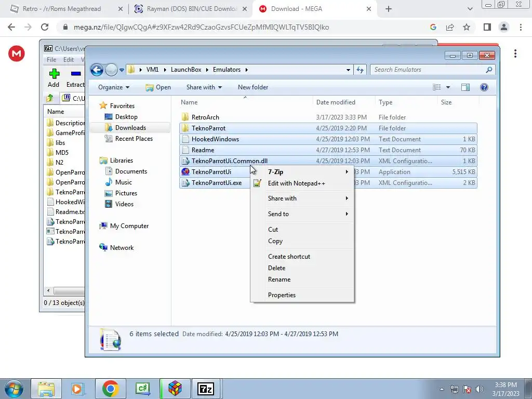Open Chrome from the taskbar
The width and height of the screenshot is (532, 399).
point(110,389)
